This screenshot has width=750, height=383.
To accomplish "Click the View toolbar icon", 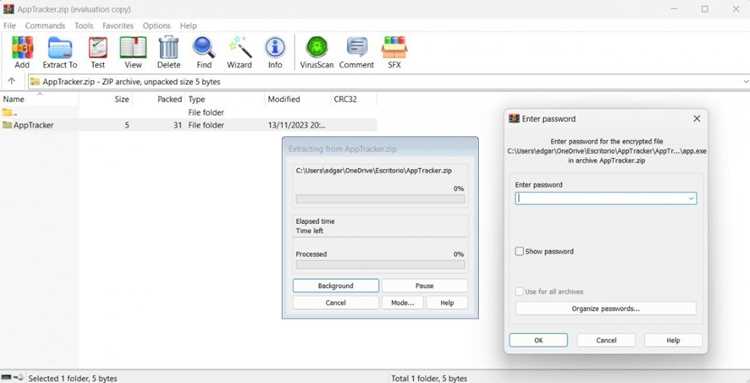I will [133, 53].
